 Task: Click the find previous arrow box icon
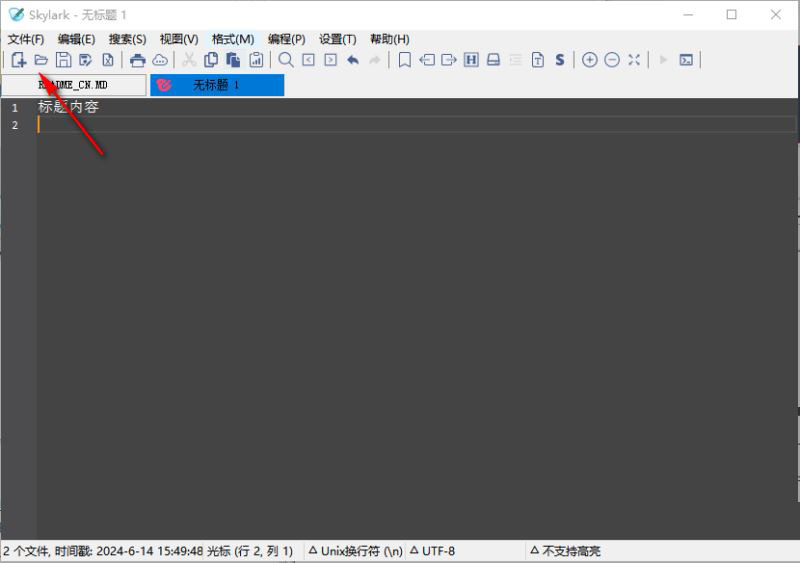coord(308,60)
